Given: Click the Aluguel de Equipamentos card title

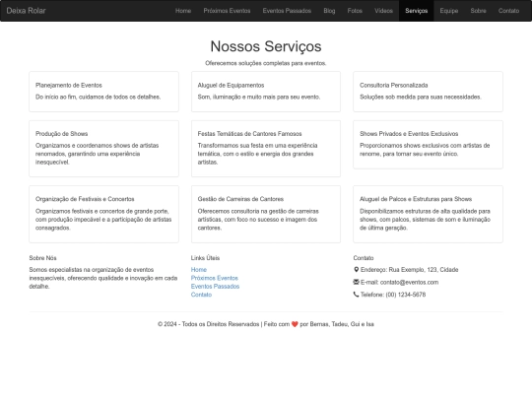Looking at the screenshot, I should click(x=231, y=85).
